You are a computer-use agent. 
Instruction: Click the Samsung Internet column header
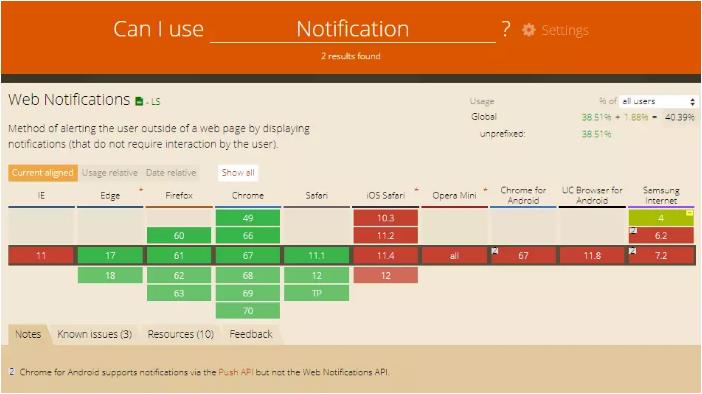(661, 195)
